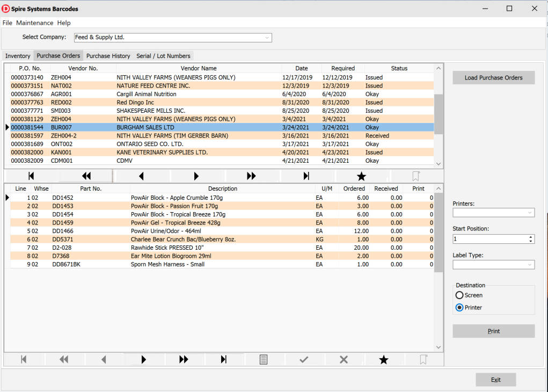The height and width of the screenshot is (392, 548).
Task: Click the star bookmark icon in purchase orders navigator
Action: point(361,176)
